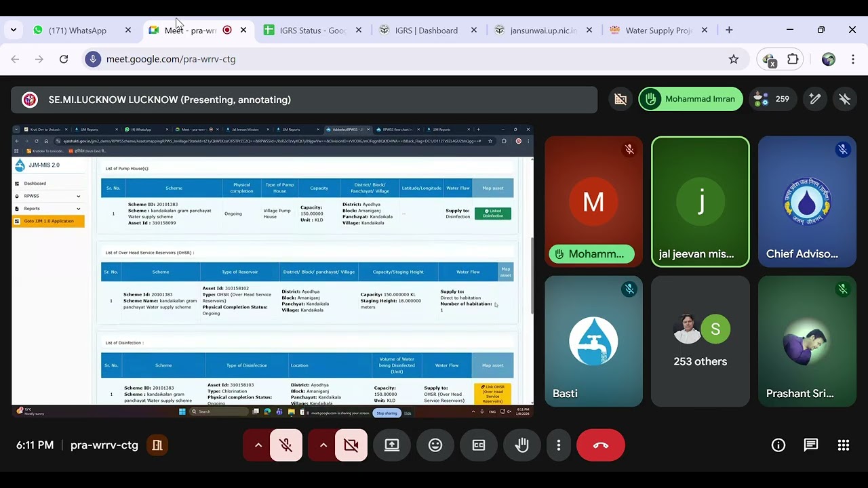The height and width of the screenshot is (488, 868).
Task: Click the extension icon with x badge
Action: click(769, 60)
